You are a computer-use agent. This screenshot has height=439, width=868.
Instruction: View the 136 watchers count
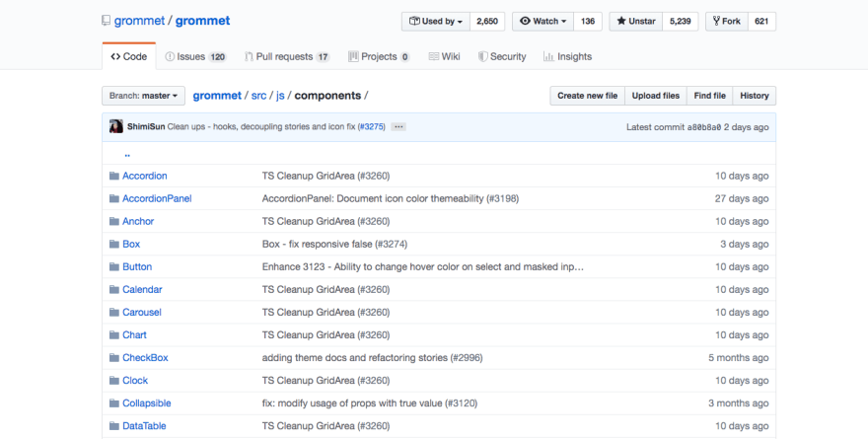pyautogui.click(x=588, y=21)
